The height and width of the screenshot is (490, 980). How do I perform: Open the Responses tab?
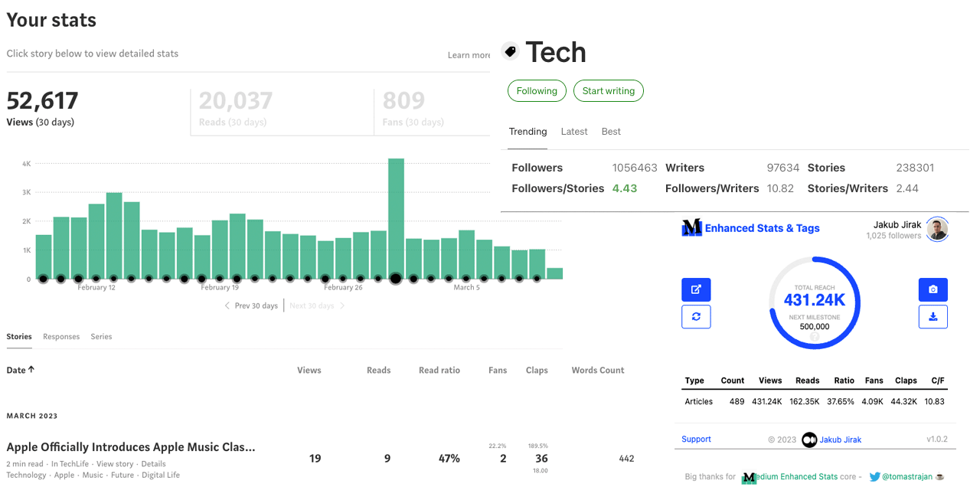pyautogui.click(x=60, y=336)
